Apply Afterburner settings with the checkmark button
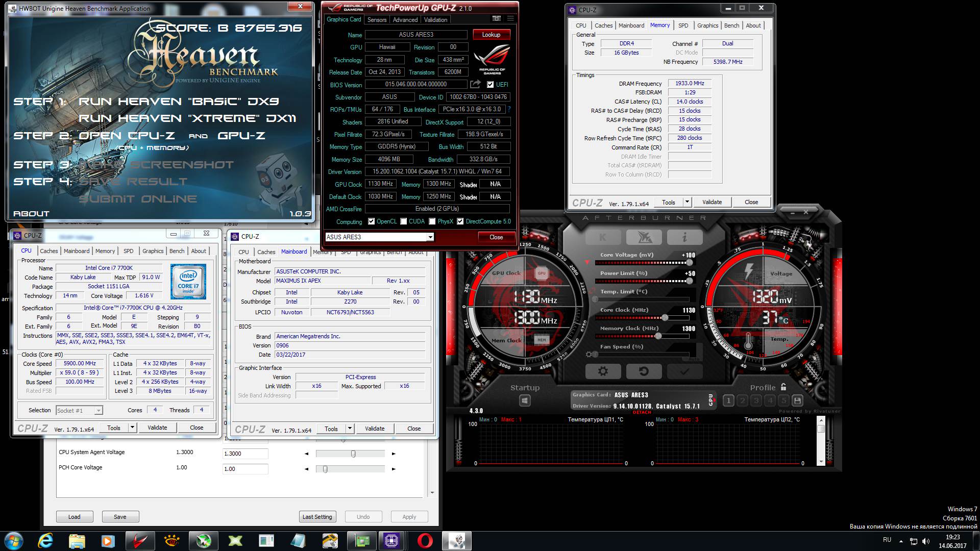The height and width of the screenshot is (551, 980). pos(684,371)
